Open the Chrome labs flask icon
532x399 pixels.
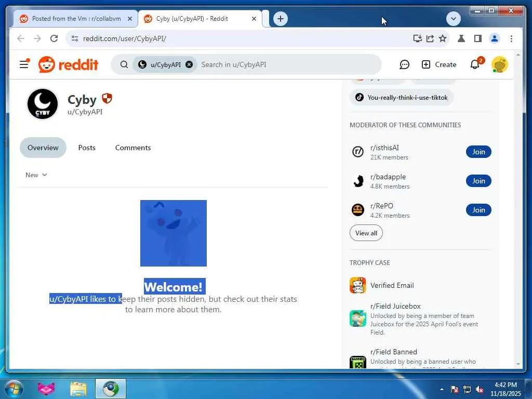point(461,38)
